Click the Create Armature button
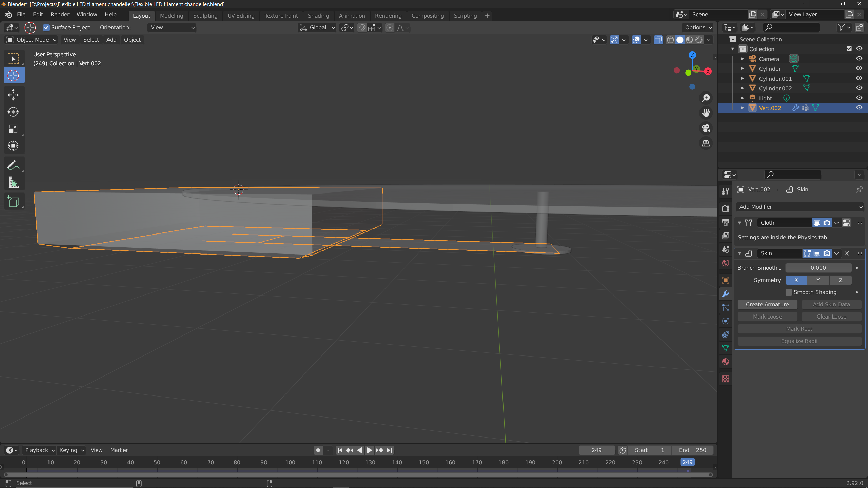This screenshot has height=488, width=868. [x=767, y=304]
